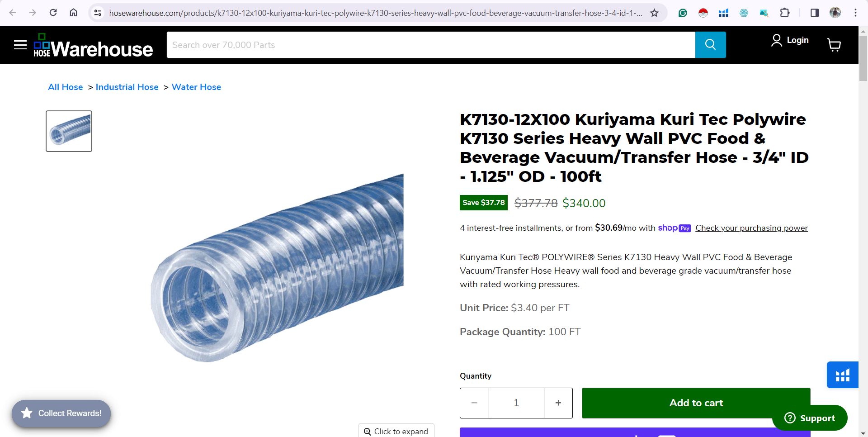Go to All Hose breadcrumb
868x437 pixels.
click(66, 87)
